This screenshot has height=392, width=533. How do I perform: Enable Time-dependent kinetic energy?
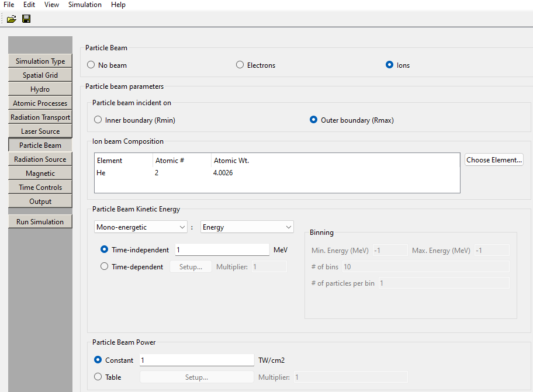point(105,266)
